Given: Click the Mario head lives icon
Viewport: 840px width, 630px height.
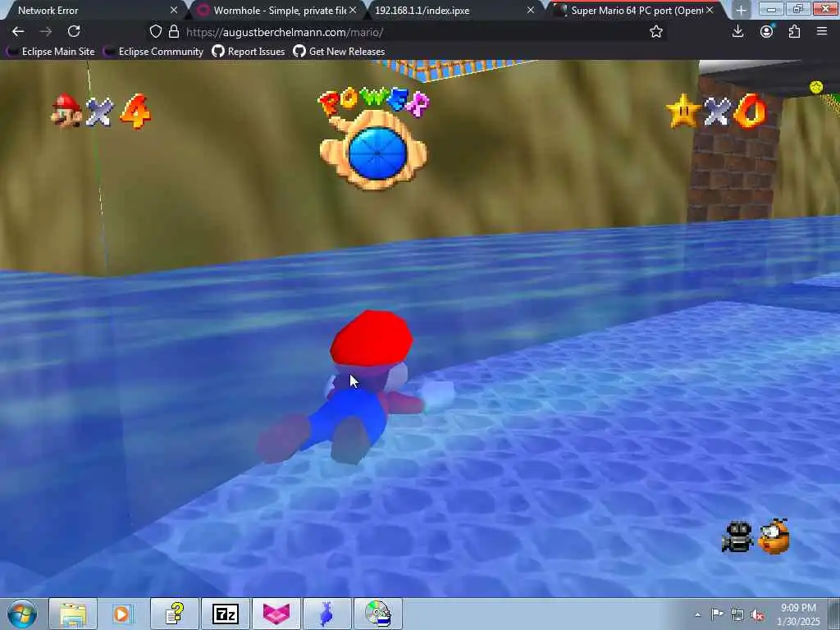Looking at the screenshot, I should (x=66, y=111).
